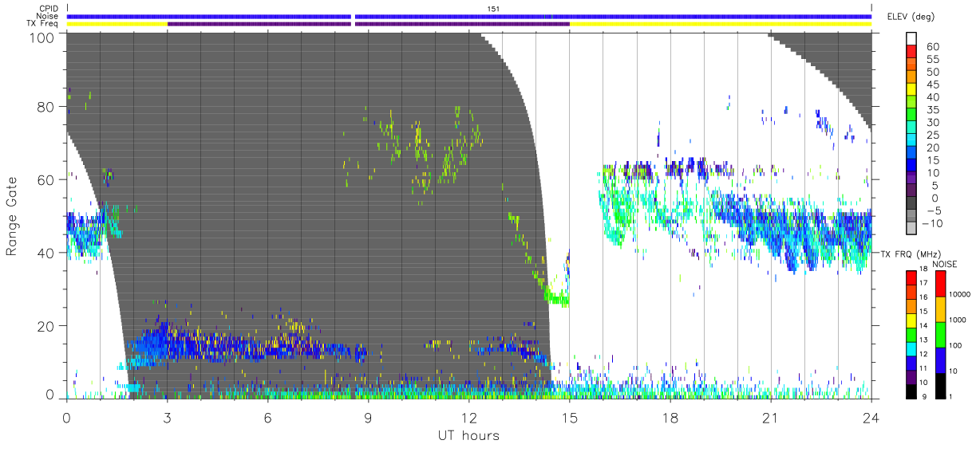
Task: Click the '55' label on the ELEV scale
Action: coord(933,59)
